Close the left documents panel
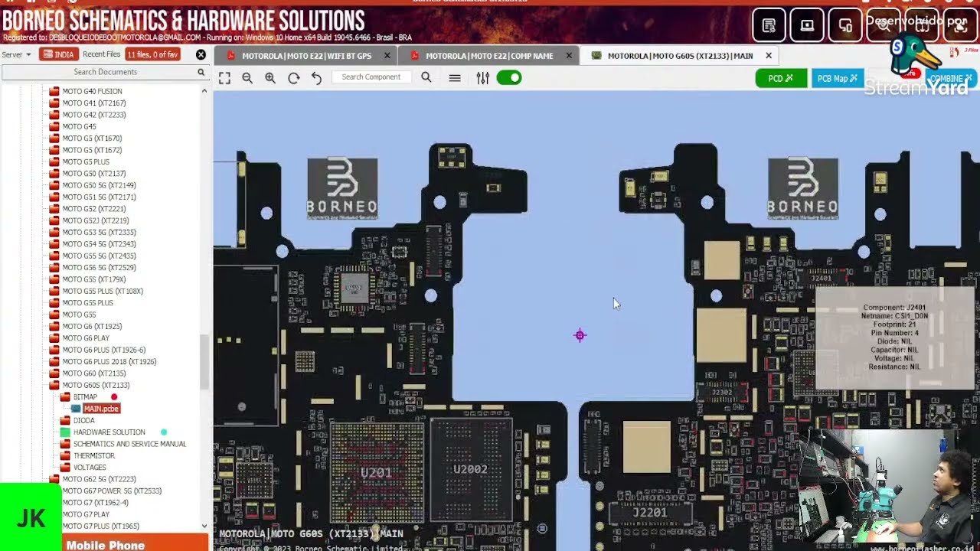Screen dimensions: 980x551 tap(201, 54)
